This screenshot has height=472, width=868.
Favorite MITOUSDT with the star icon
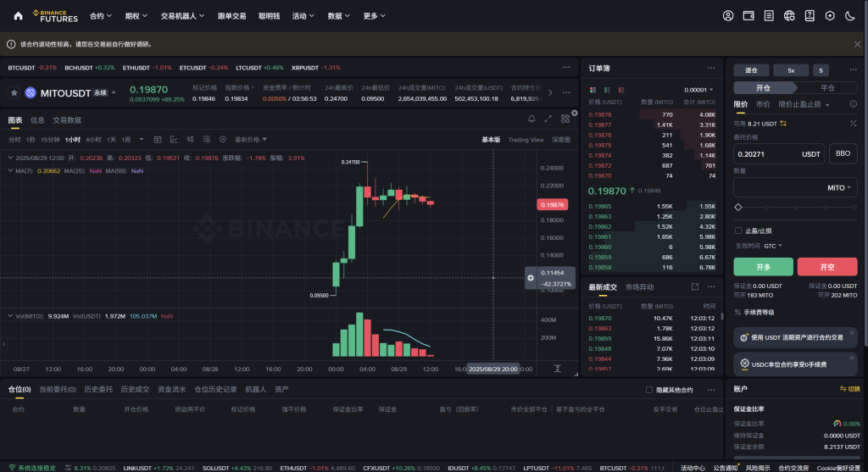tap(14, 93)
